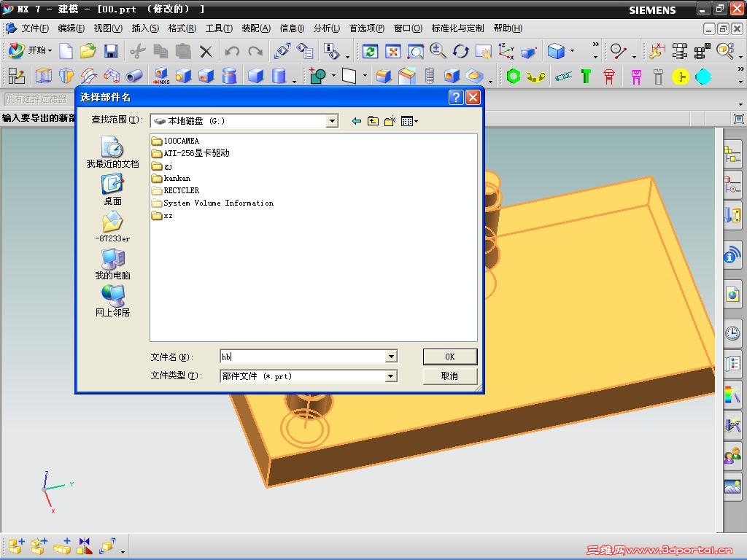Open the file name history dropdown
The height and width of the screenshot is (560, 747).
click(391, 356)
